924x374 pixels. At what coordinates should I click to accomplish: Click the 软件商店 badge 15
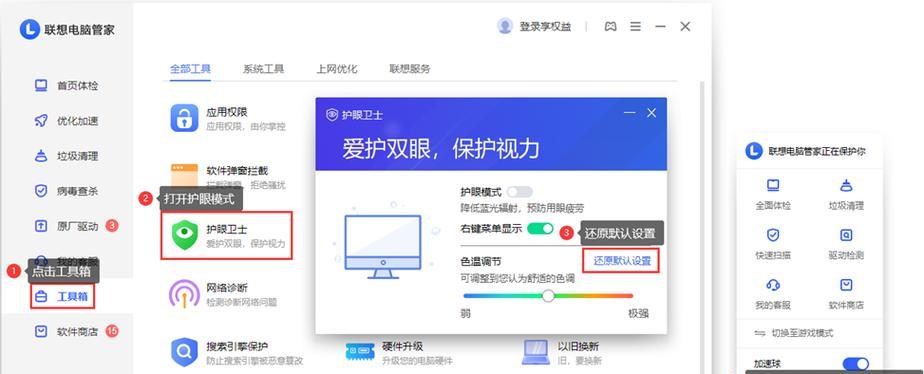pyautogui.click(x=112, y=331)
